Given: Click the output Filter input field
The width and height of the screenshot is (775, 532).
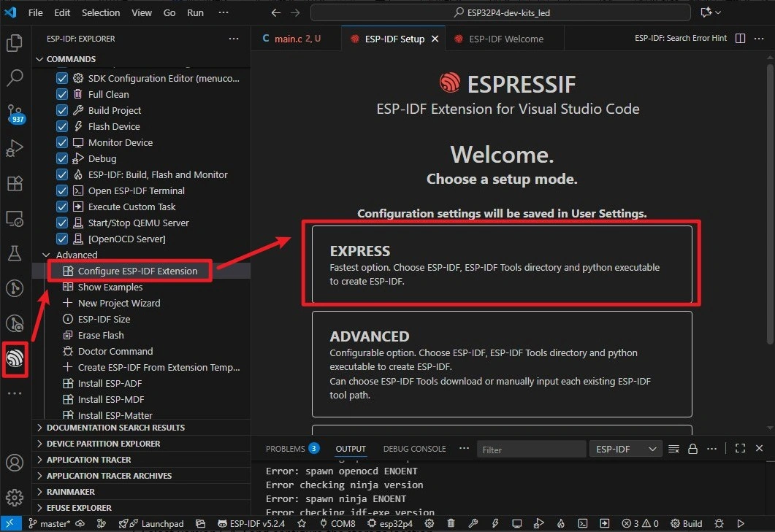Looking at the screenshot, I should pyautogui.click(x=530, y=450).
